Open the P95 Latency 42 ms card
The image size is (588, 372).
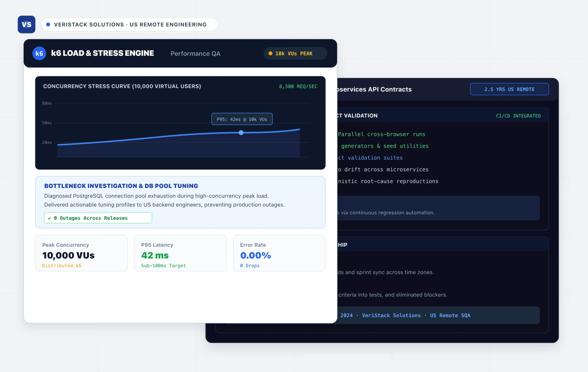pyautogui.click(x=180, y=253)
